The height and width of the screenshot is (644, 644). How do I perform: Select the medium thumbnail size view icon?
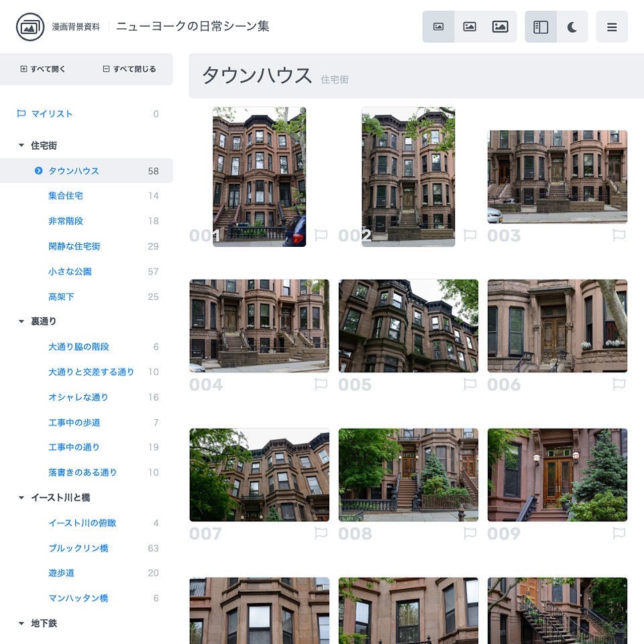pos(469,27)
